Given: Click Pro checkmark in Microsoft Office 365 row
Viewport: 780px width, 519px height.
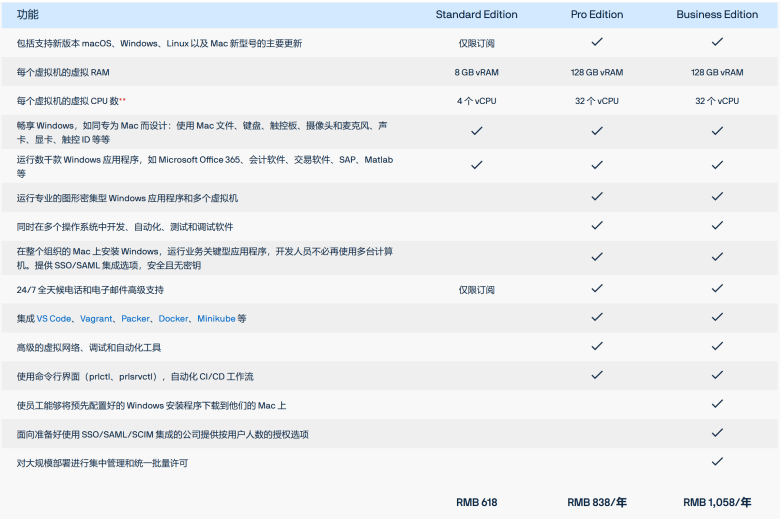Looking at the screenshot, I should (x=597, y=165).
